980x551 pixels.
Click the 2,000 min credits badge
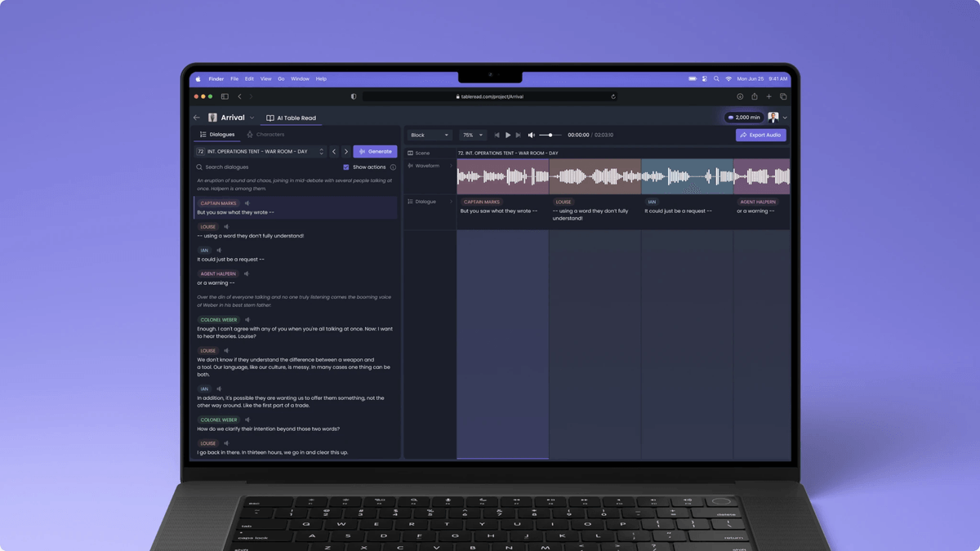[743, 118]
